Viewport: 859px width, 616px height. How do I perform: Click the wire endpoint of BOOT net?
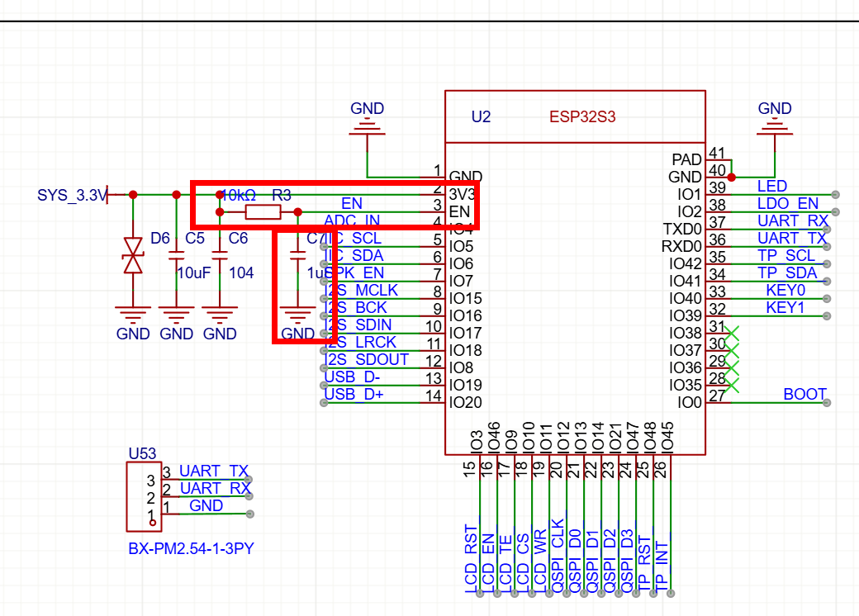pyautogui.click(x=827, y=403)
